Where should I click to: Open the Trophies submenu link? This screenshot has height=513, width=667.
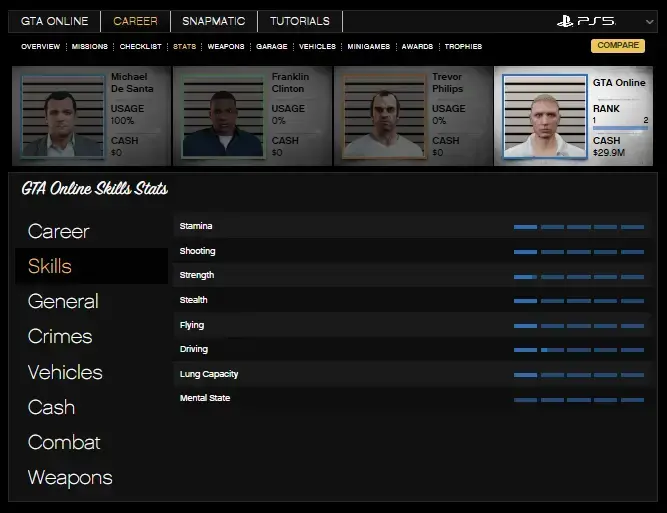(463, 47)
